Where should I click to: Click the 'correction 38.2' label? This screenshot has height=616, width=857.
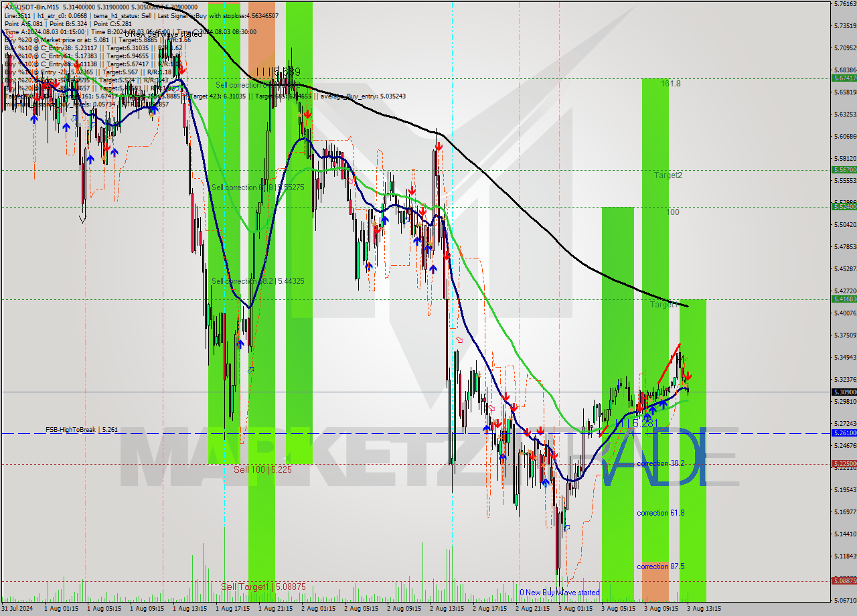(660, 463)
